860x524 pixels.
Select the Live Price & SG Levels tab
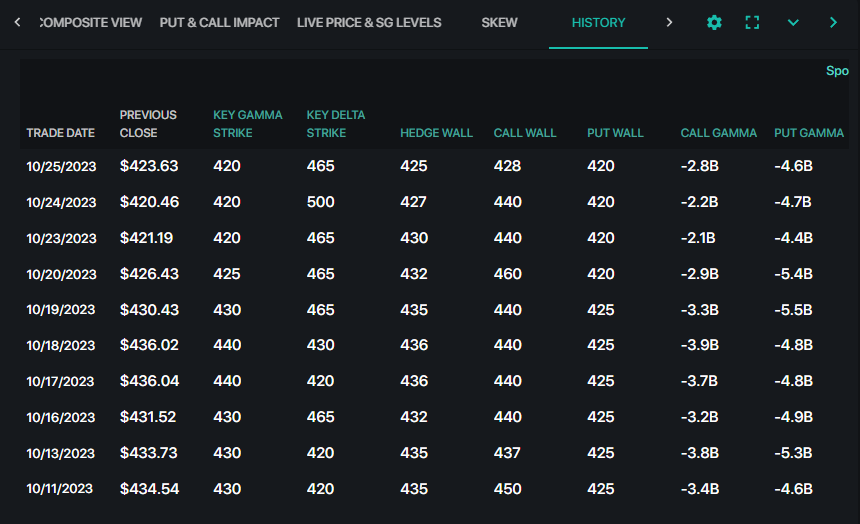coord(369,22)
